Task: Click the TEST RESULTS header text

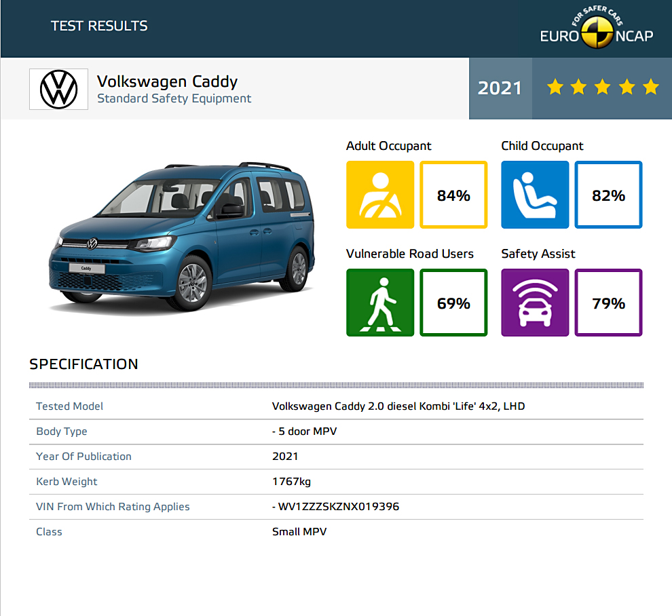Action: point(99,26)
